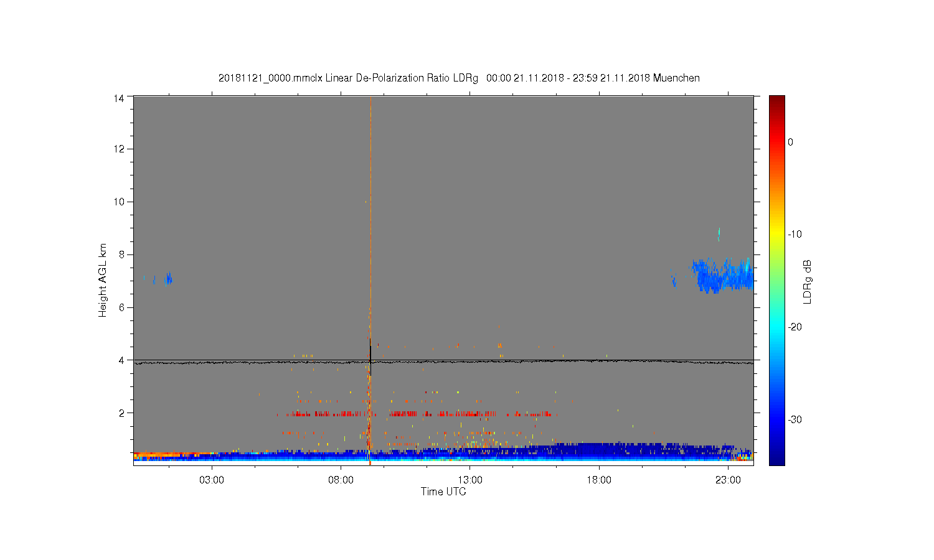Select the 'LDRg dB' colorbar label
The width and height of the screenshot is (934, 560).
(808, 281)
